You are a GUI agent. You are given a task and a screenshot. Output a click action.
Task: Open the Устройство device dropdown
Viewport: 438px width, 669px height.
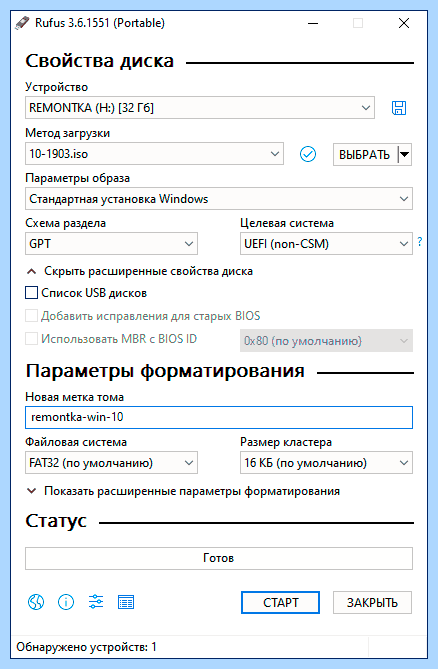200,108
